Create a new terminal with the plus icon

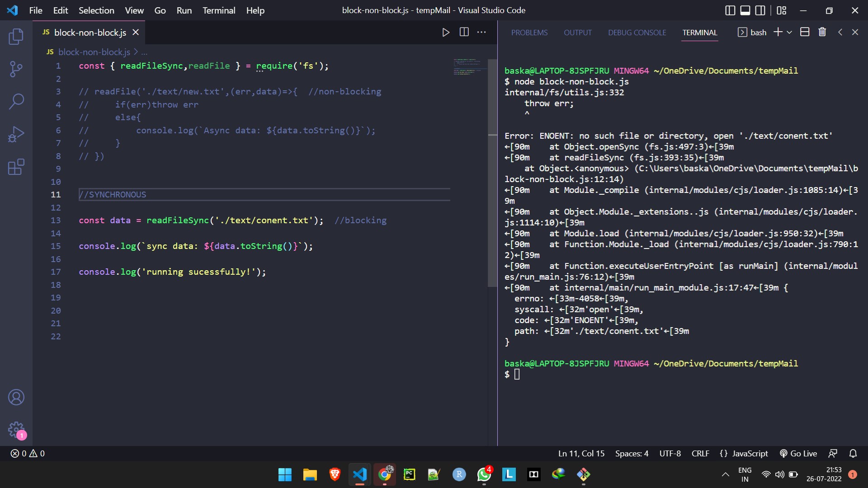tap(777, 32)
